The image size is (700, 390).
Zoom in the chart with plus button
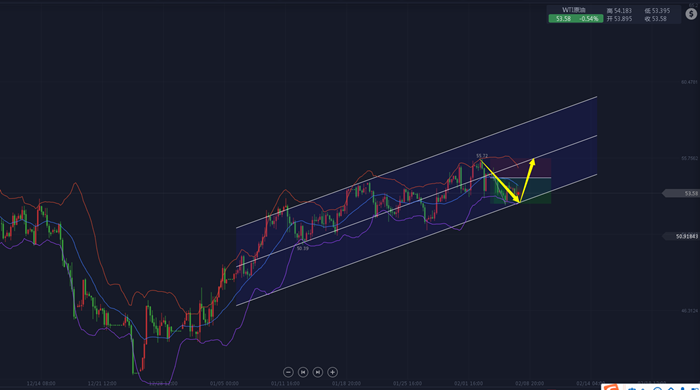click(333, 372)
